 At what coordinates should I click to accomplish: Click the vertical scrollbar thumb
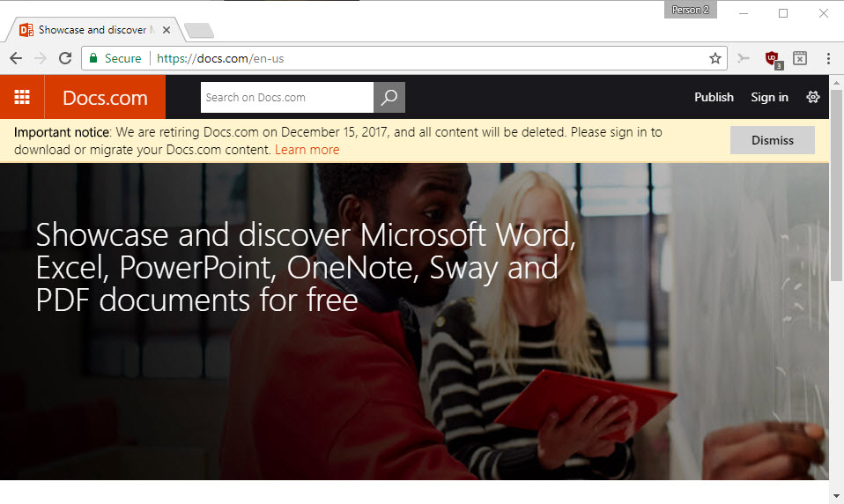836,186
